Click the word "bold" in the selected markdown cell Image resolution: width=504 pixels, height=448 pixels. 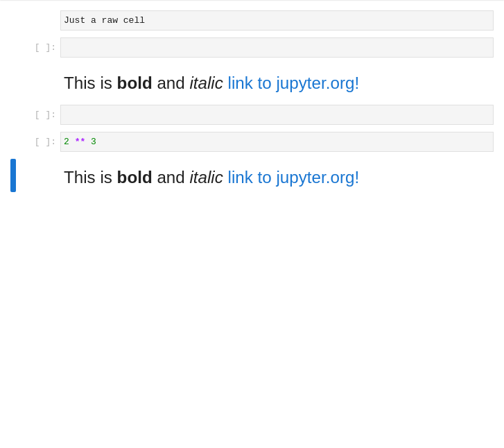pyautogui.click(x=134, y=178)
